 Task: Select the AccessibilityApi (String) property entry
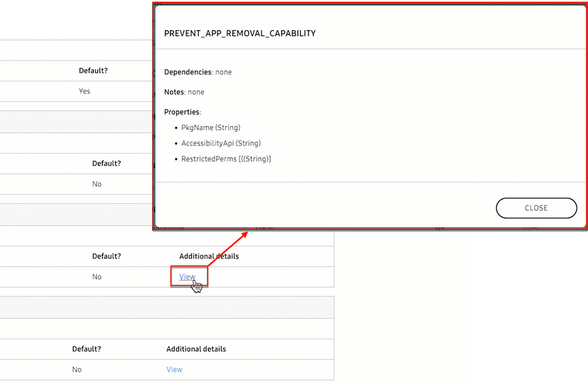coord(221,143)
